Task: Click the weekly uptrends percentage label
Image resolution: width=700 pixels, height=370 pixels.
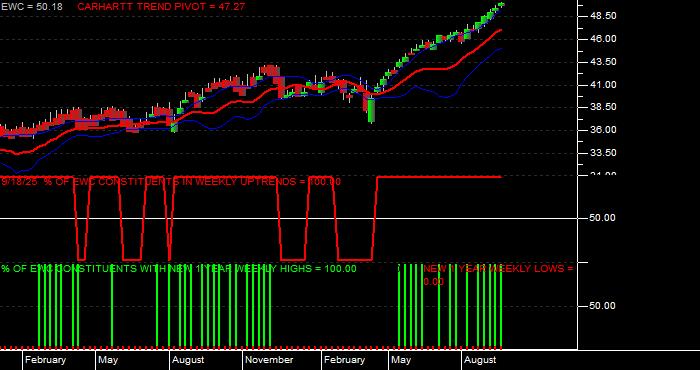Action: coord(171,182)
